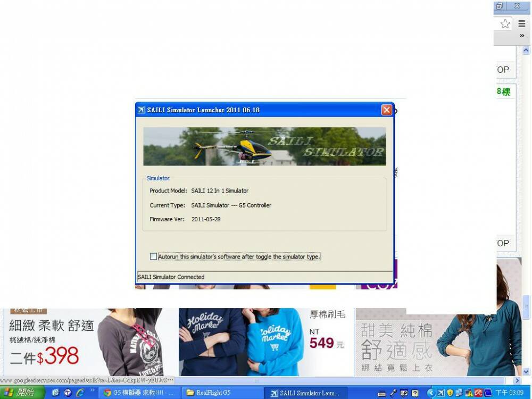Screen dimensions: 532x399
Task: Click the red Avira antivirus tray icon
Action: [x=479, y=393]
